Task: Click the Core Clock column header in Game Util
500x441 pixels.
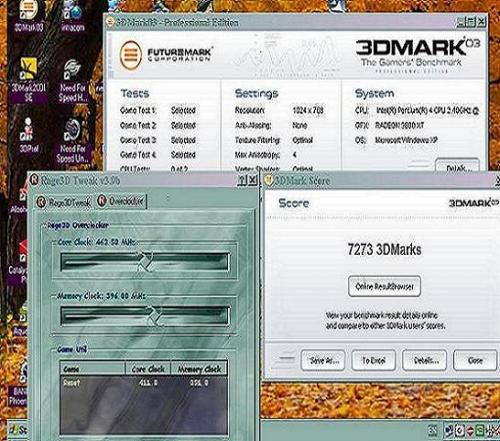Action: pyautogui.click(x=148, y=369)
